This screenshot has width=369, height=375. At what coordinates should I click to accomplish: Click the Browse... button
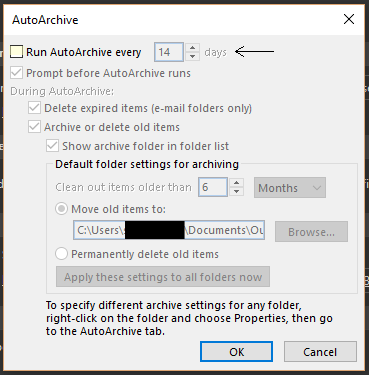point(311,232)
